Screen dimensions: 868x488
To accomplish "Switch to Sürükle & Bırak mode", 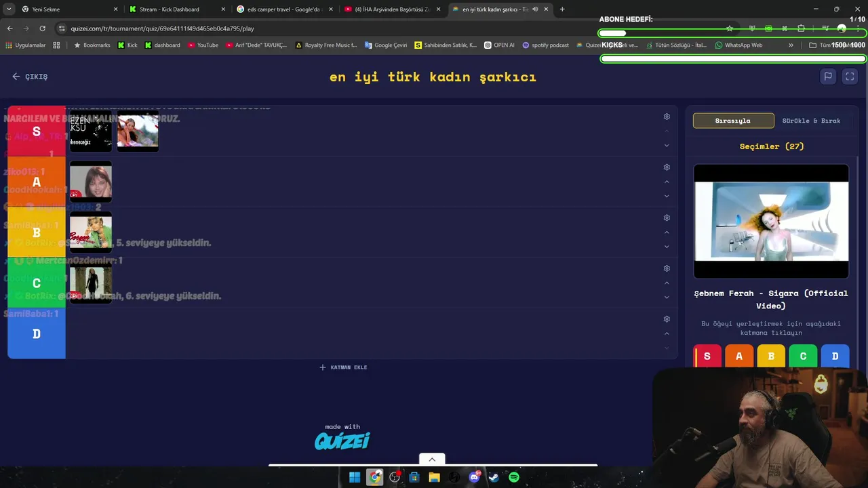I will click(811, 121).
